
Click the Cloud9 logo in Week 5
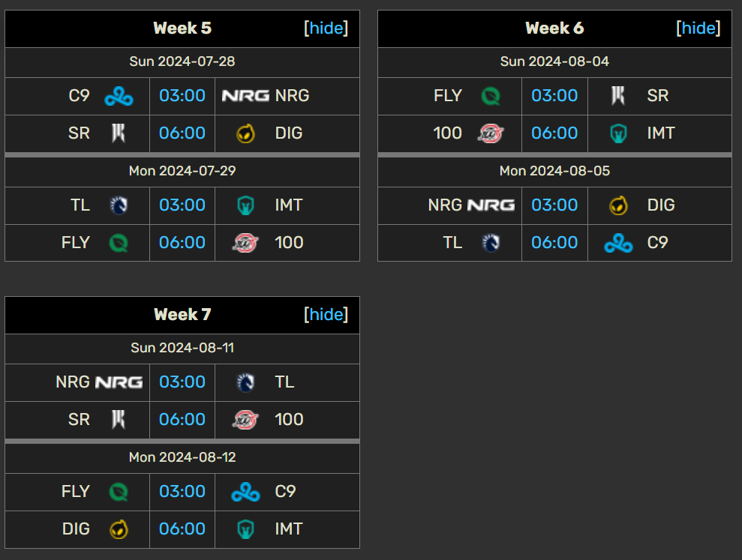(x=119, y=96)
